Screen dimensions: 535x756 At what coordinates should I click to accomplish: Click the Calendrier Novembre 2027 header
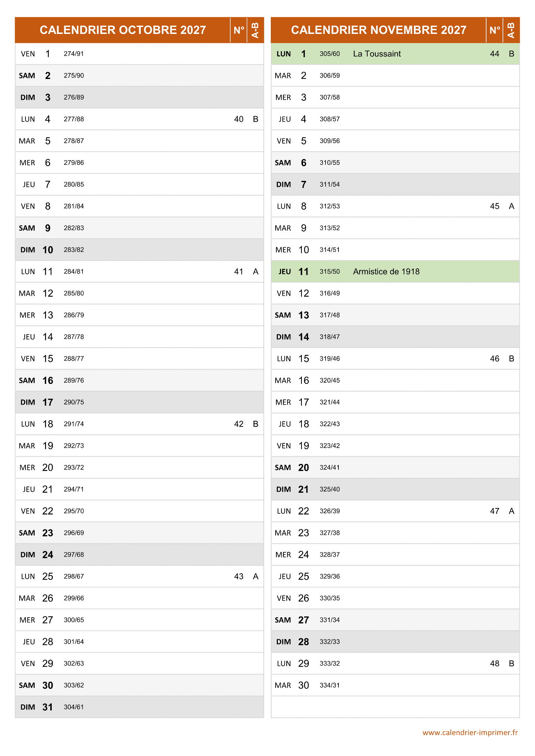(378, 30)
